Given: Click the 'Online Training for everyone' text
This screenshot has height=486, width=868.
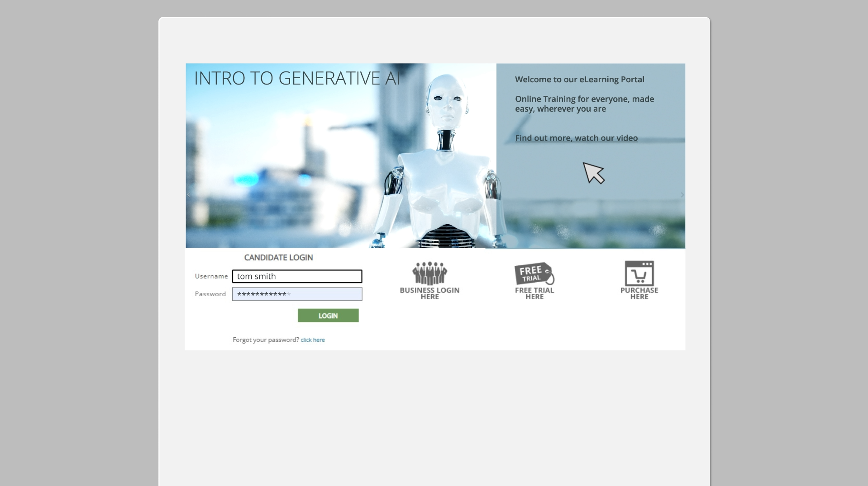Looking at the screenshot, I should 584,104.
